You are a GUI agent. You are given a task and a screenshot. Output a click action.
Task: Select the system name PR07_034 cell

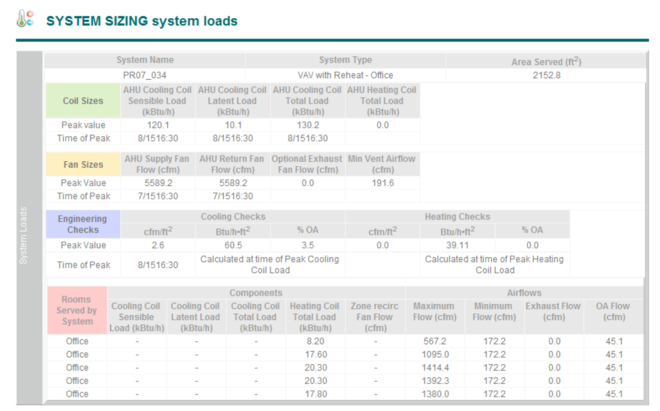[x=145, y=75]
